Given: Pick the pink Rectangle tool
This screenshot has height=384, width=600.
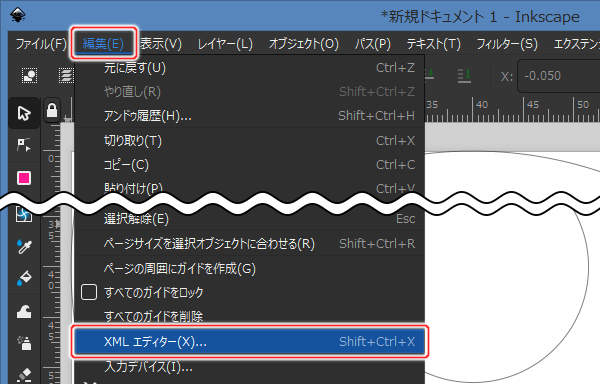Looking at the screenshot, I should coord(24,178).
